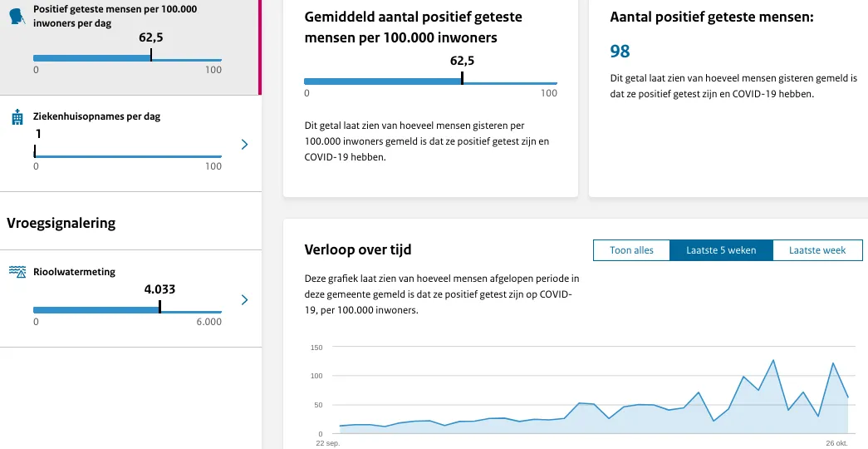Open Rioolwatermeting using its chevron arrow

click(x=244, y=299)
